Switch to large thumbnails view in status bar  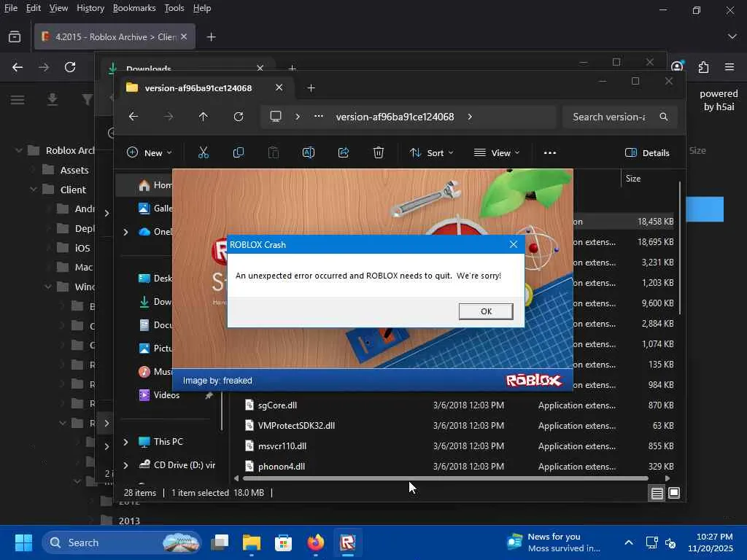coord(674,493)
